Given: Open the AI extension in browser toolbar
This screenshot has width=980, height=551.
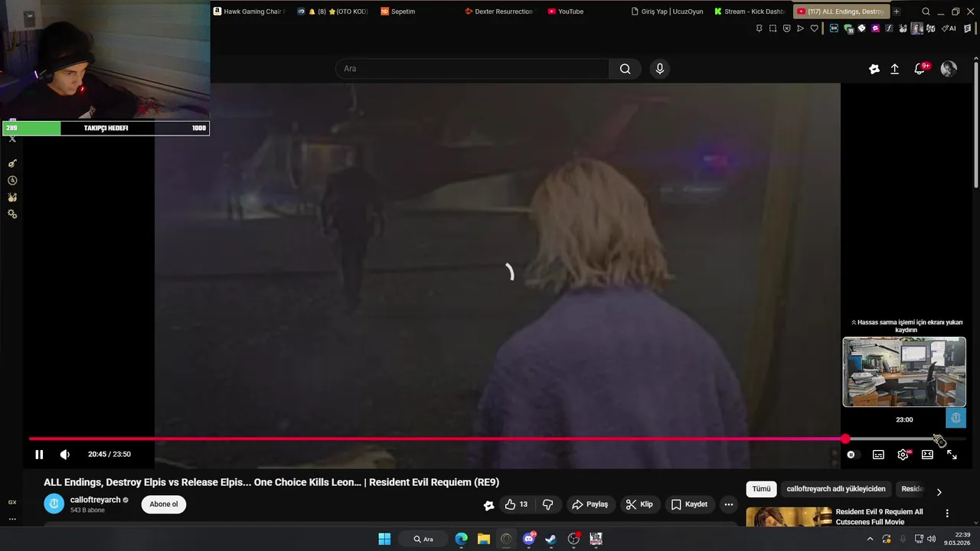Looking at the screenshot, I should click(x=949, y=28).
